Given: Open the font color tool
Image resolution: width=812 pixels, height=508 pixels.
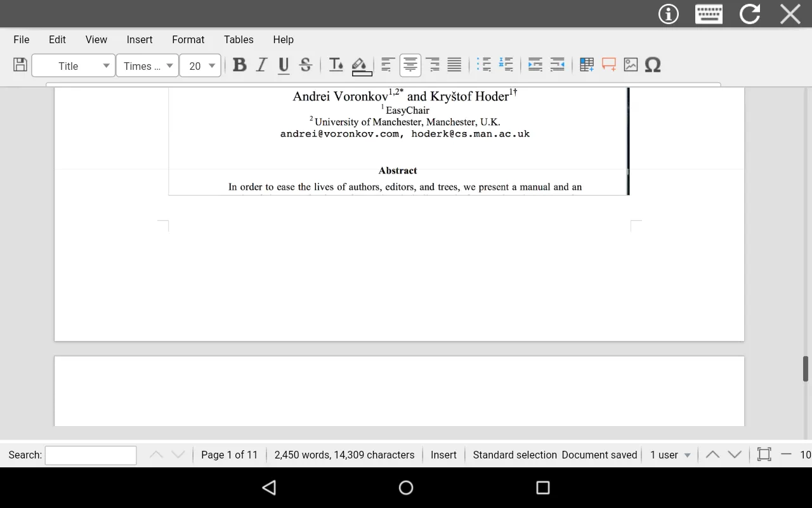Looking at the screenshot, I should coord(336,65).
